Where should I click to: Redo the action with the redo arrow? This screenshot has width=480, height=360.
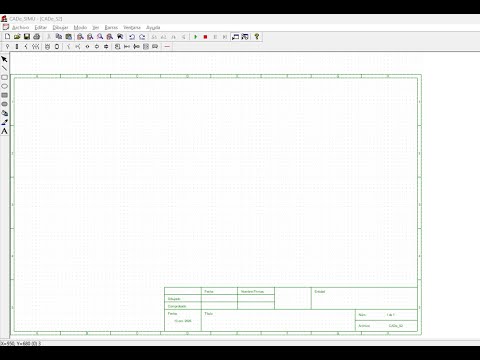coord(142,37)
